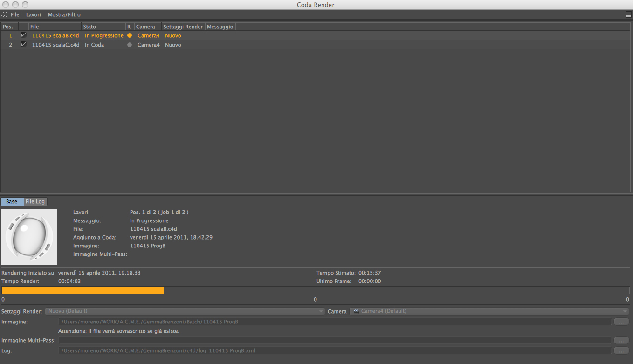Click the Aggiunto a Coda date value
Viewport: 633px width, 364px height.
pos(171,237)
